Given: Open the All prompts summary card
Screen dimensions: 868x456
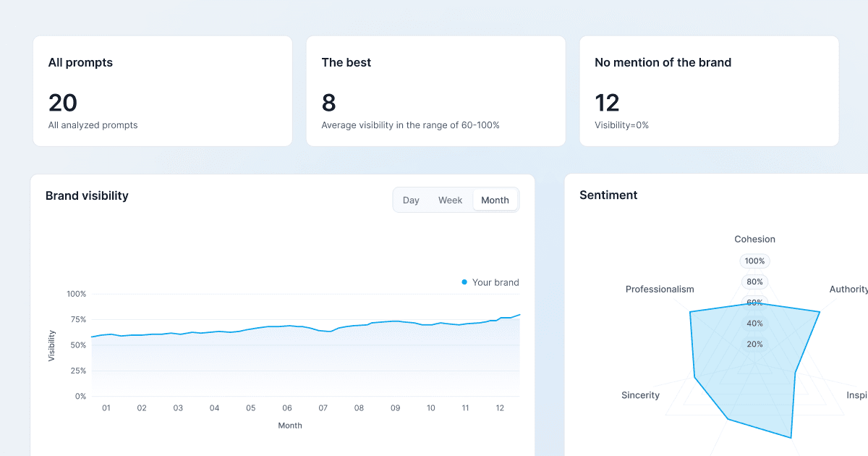Looking at the screenshot, I should click(163, 91).
